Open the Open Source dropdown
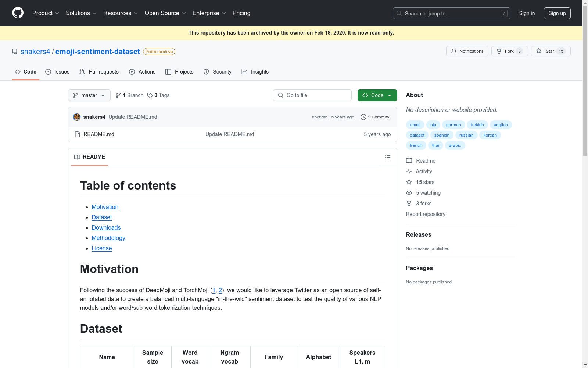The width and height of the screenshot is (588, 368). tap(165, 13)
